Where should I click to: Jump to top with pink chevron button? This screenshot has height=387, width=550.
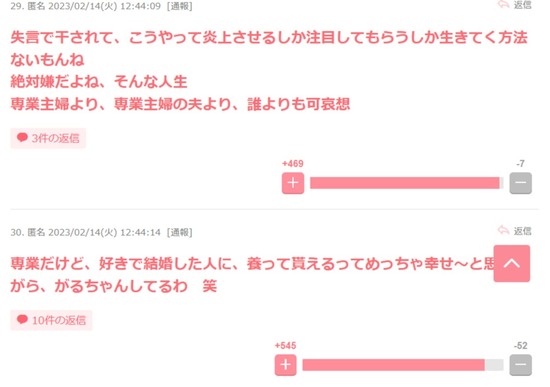(512, 263)
